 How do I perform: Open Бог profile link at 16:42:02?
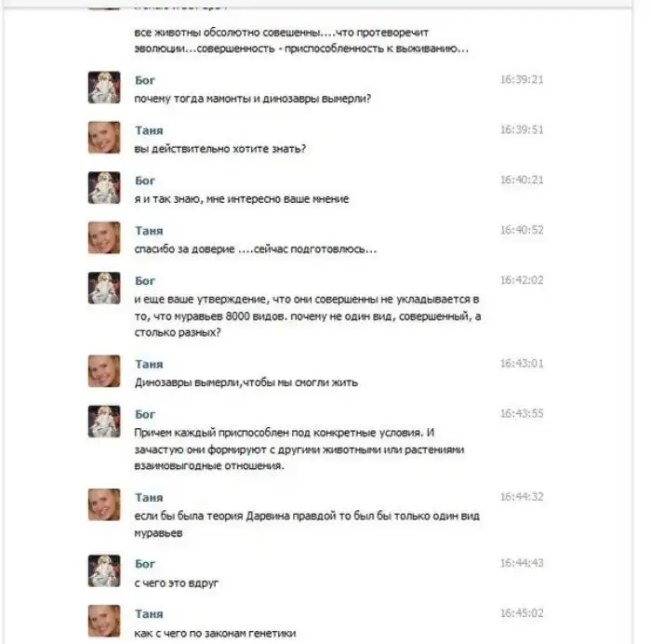[145, 281]
